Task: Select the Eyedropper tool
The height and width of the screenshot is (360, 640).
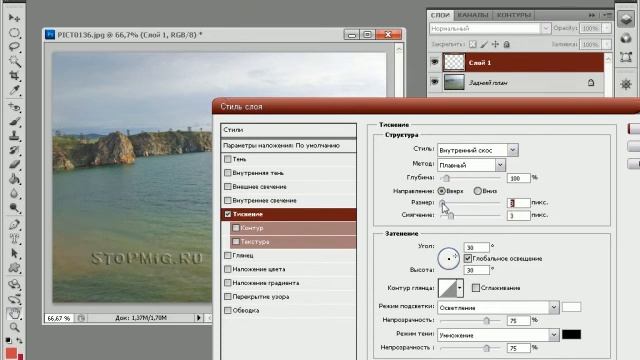Action: (14, 90)
